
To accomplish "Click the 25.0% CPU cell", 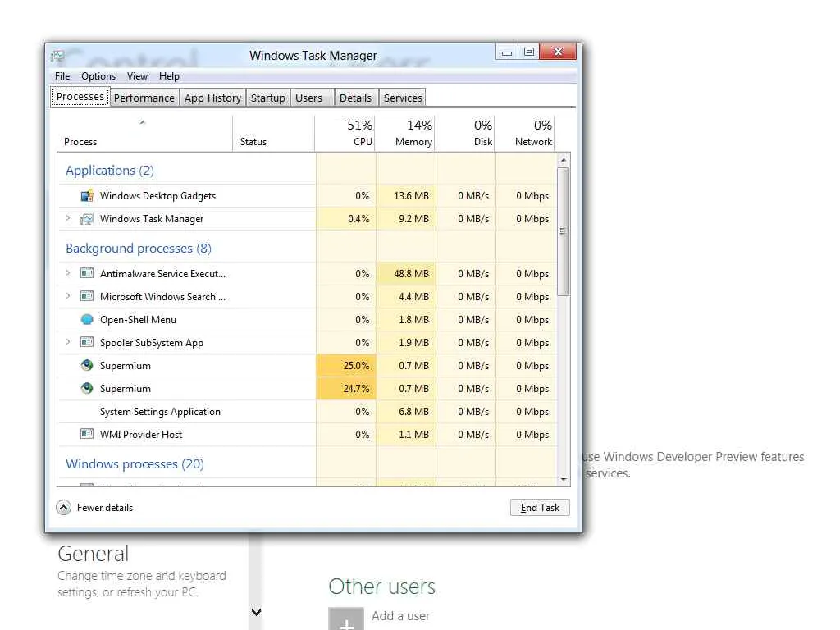I will (x=346, y=365).
